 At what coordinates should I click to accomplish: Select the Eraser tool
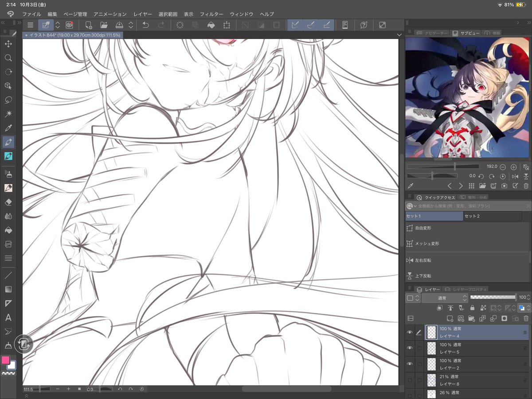click(8, 202)
